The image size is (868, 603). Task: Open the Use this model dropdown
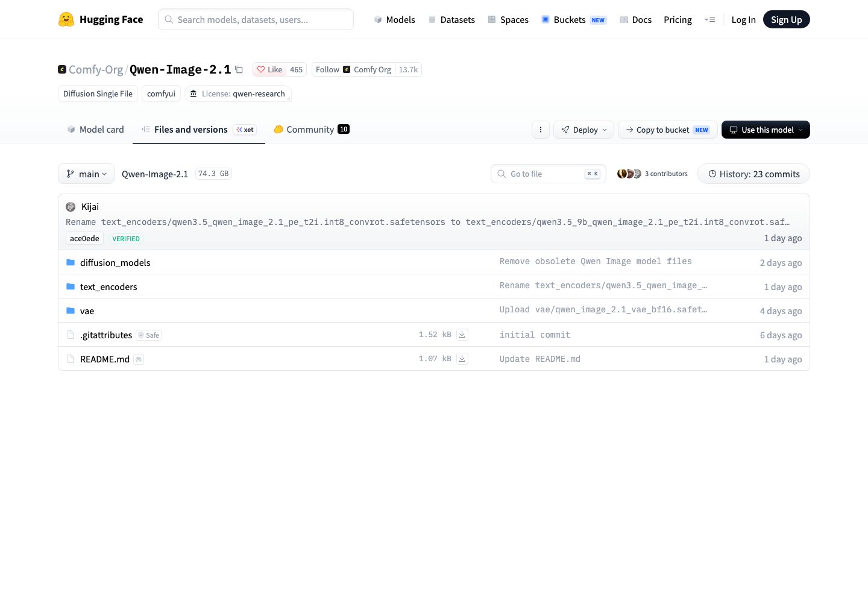(766, 130)
